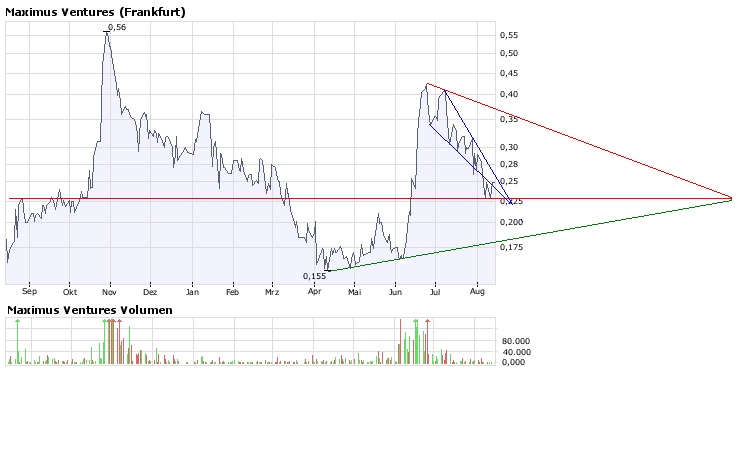Select the 0,45 y-axis label
Image resolution: width=738 pixels, height=475 pixels.
pos(509,73)
